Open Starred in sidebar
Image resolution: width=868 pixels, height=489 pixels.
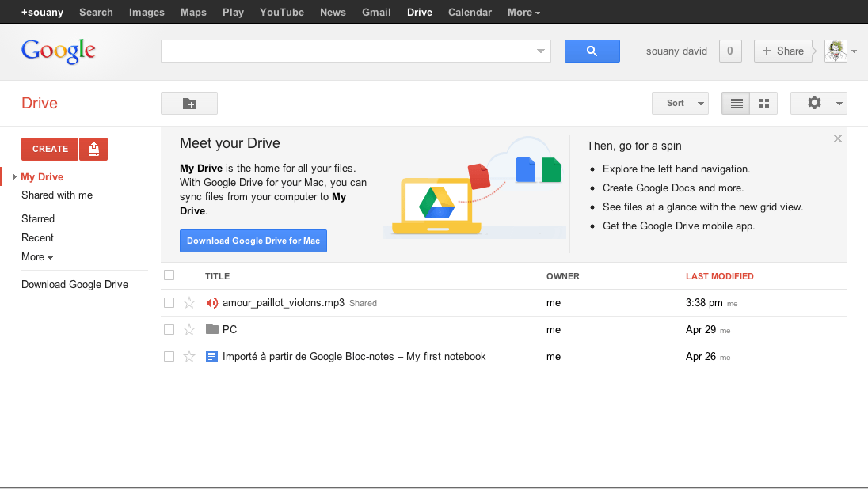pos(38,218)
